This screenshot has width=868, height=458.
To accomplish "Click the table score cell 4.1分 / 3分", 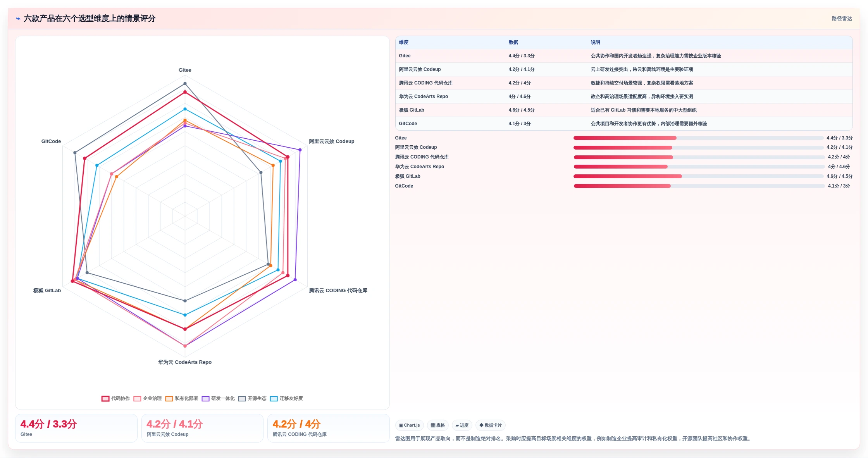I will point(520,124).
